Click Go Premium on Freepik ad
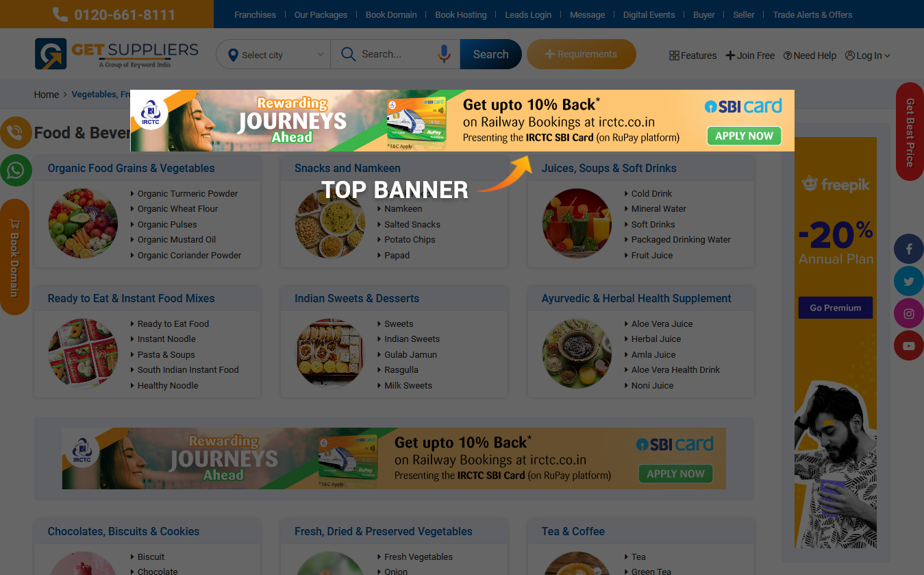Screen dimensions: 924x575 [835, 308]
